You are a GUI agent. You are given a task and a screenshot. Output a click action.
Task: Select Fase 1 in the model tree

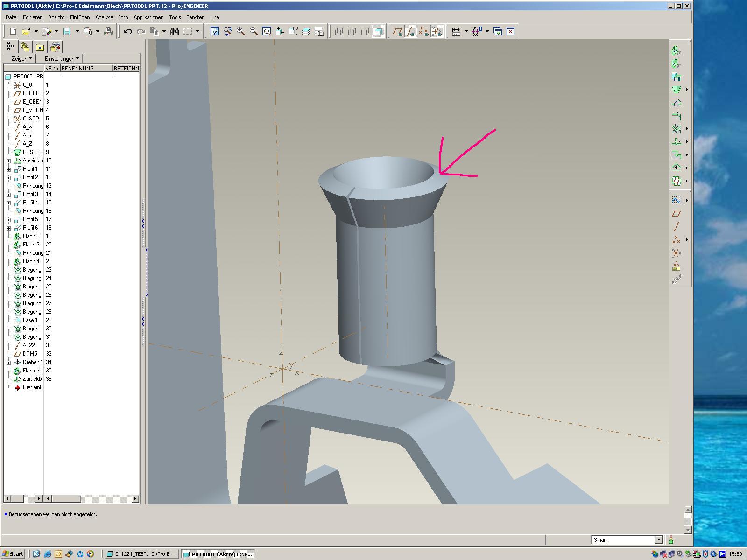[30, 320]
